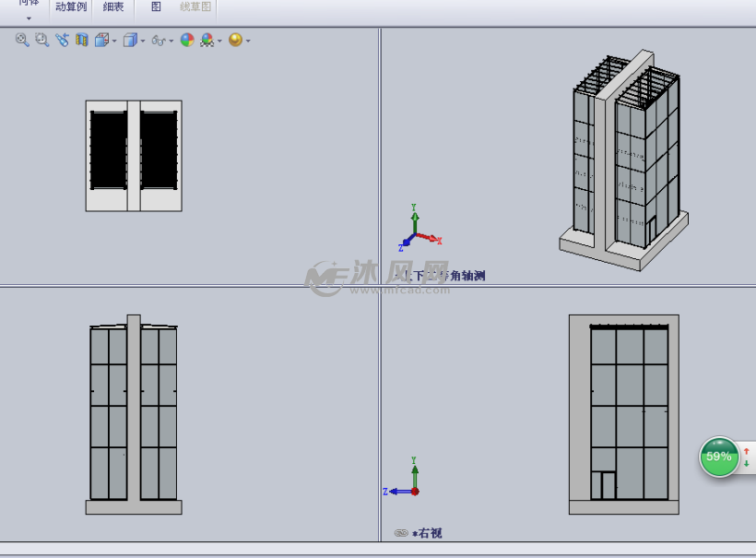Click the Edit Appearance color ball icon
This screenshot has height=558, width=756.
pos(185,40)
